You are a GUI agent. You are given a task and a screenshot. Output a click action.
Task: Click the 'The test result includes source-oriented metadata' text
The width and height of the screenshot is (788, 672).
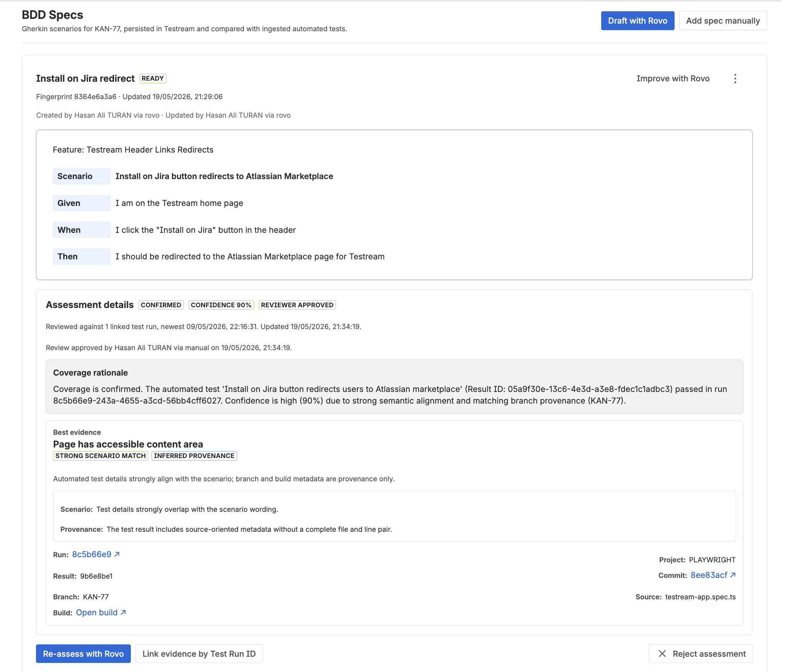click(249, 529)
